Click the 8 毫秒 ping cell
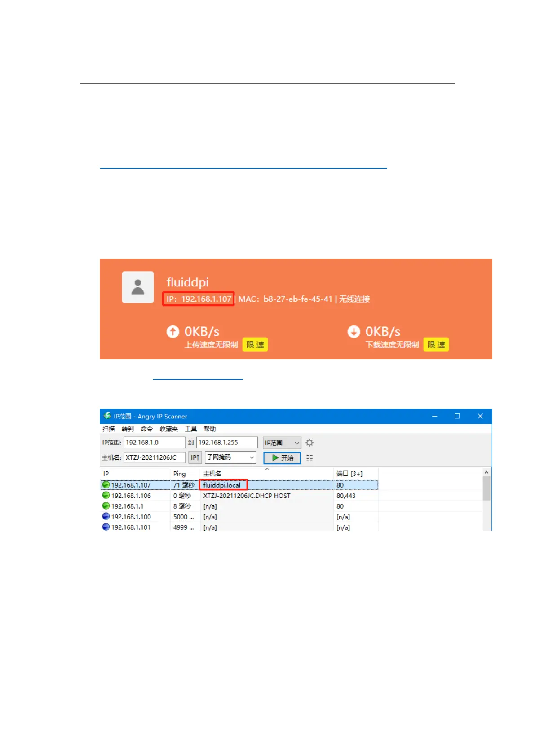The width and height of the screenshot is (535, 756). [182, 506]
